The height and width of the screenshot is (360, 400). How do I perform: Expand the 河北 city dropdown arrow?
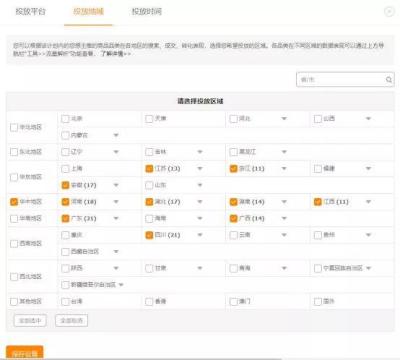point(284,119)
